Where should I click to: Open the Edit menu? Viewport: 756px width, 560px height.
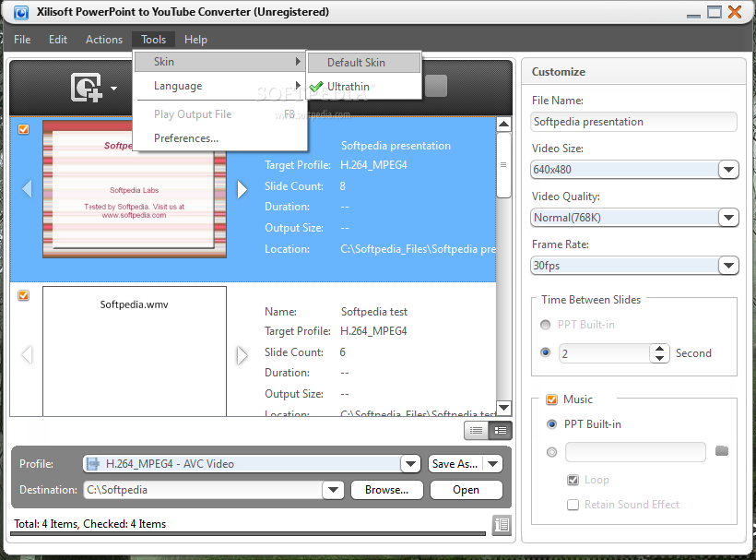pos(58,40)
